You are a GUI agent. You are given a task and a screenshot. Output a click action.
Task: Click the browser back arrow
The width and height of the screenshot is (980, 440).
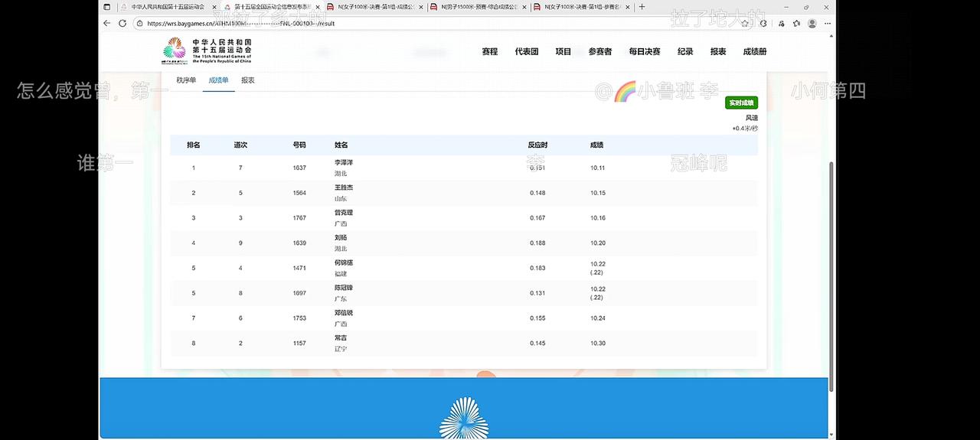(x=107, y=23)
